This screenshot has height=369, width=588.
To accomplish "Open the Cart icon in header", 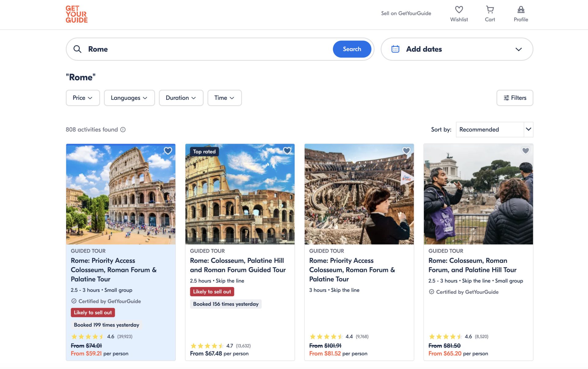I will pyautogui.click(x=490, y=10).
